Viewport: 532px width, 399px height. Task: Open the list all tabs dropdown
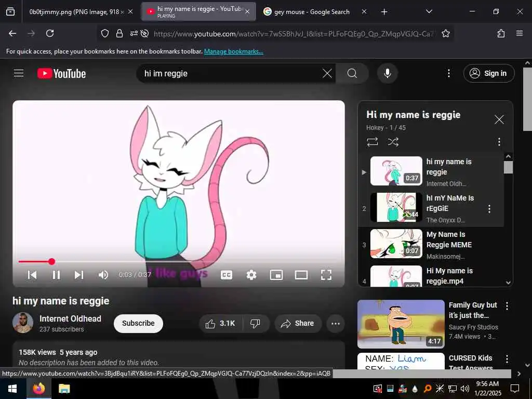(429, 11)
